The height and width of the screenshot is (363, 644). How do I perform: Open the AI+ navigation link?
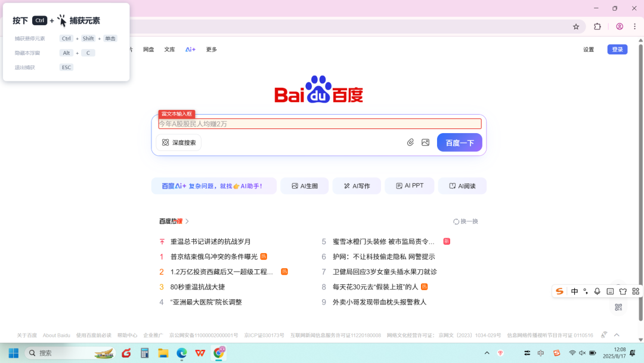point(190,50)
